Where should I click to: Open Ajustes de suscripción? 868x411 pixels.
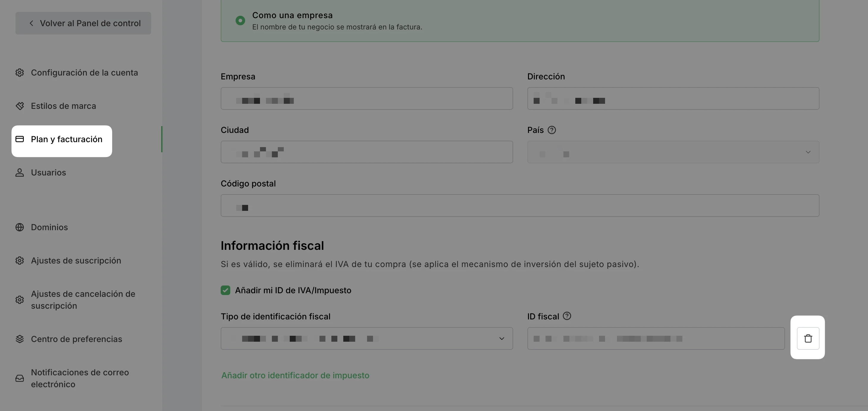76,261
